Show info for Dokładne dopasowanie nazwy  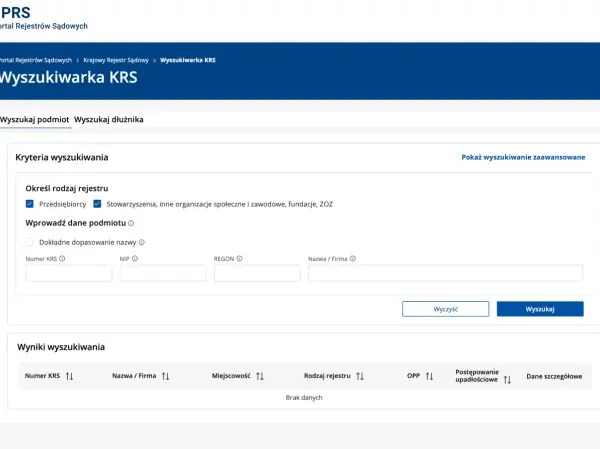point(142,242)
